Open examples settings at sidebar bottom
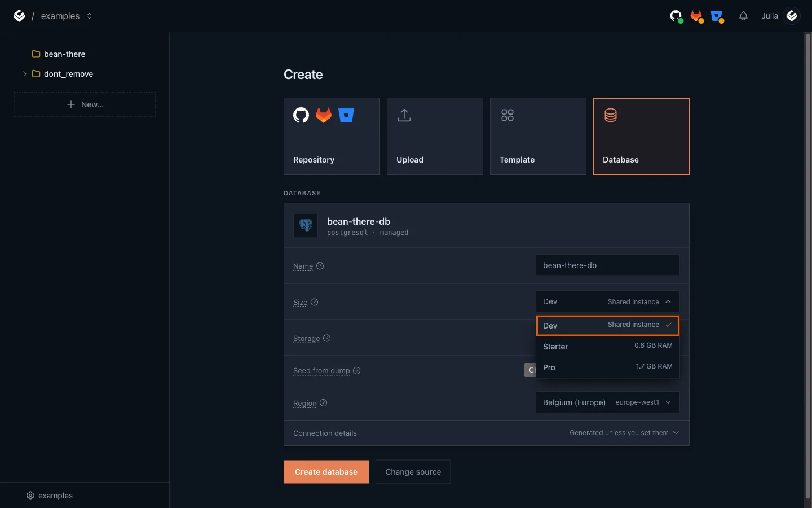This screenshot has height=508, width=812. click(x=50, y=496)
